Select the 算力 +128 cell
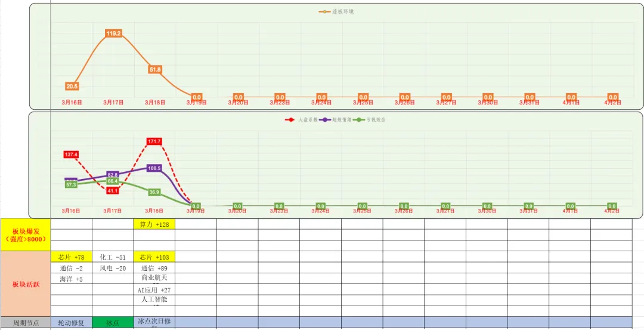The image size is (644, 330). 154,224
